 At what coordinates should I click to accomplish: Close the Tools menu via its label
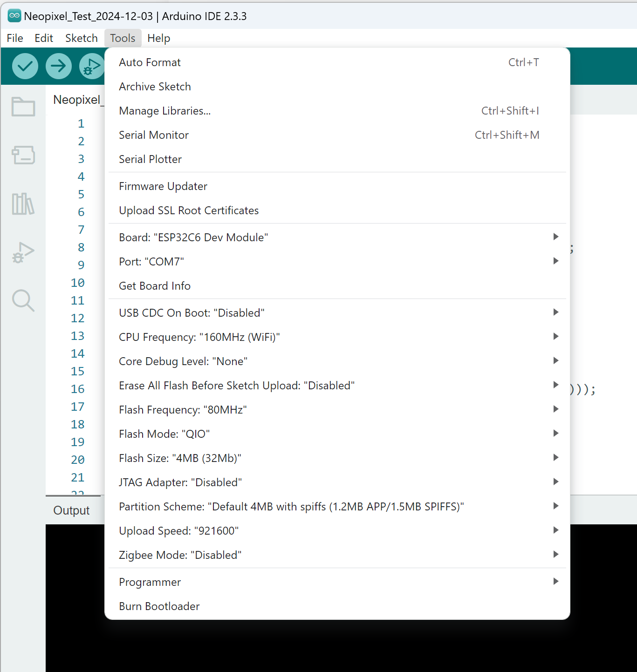coord(123,38)
